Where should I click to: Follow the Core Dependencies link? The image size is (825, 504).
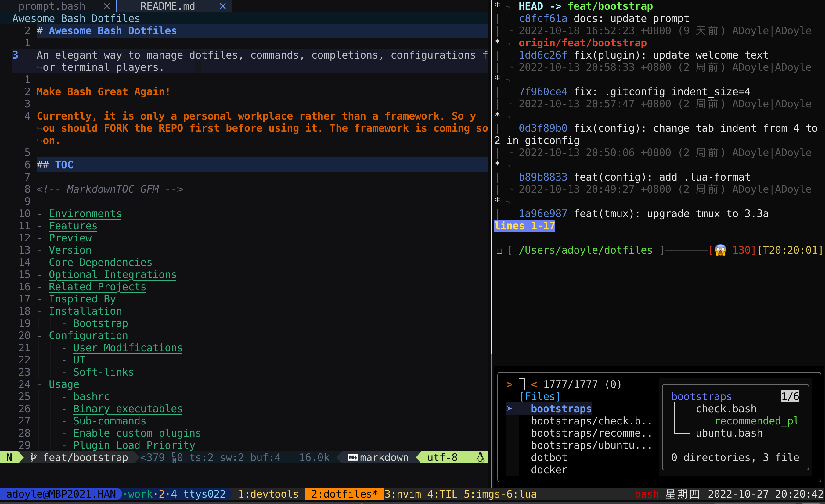[x=100, y=263]
